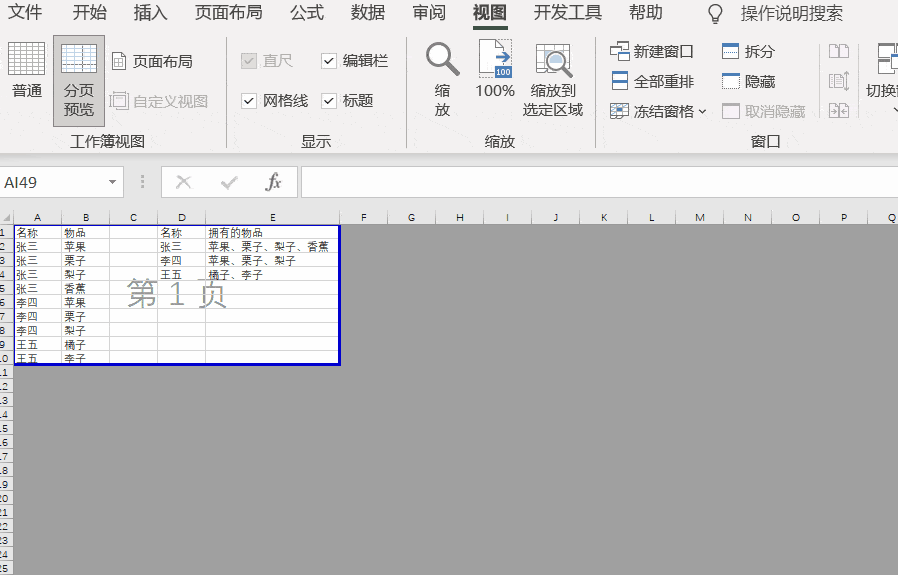Open the Formulas (公式) tab
The width and height of the screenshot is (898, 575).
(306, 13)
